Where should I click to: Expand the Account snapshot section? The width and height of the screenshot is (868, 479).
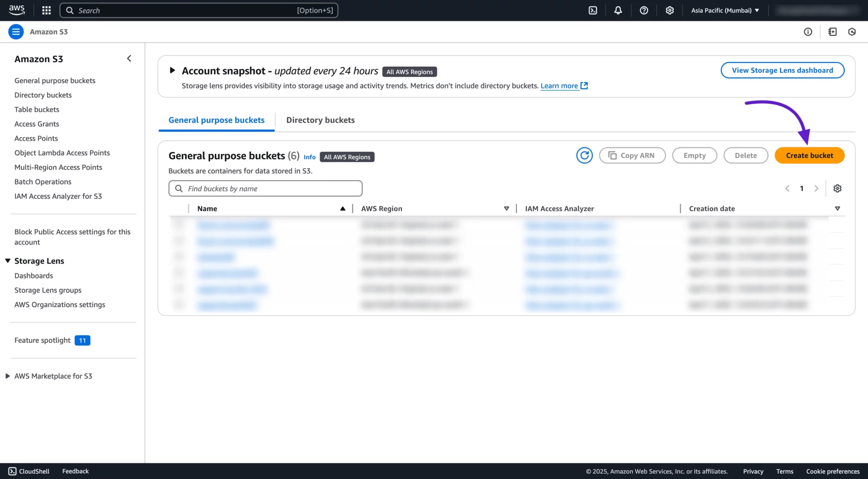click(x=172, y=70)
